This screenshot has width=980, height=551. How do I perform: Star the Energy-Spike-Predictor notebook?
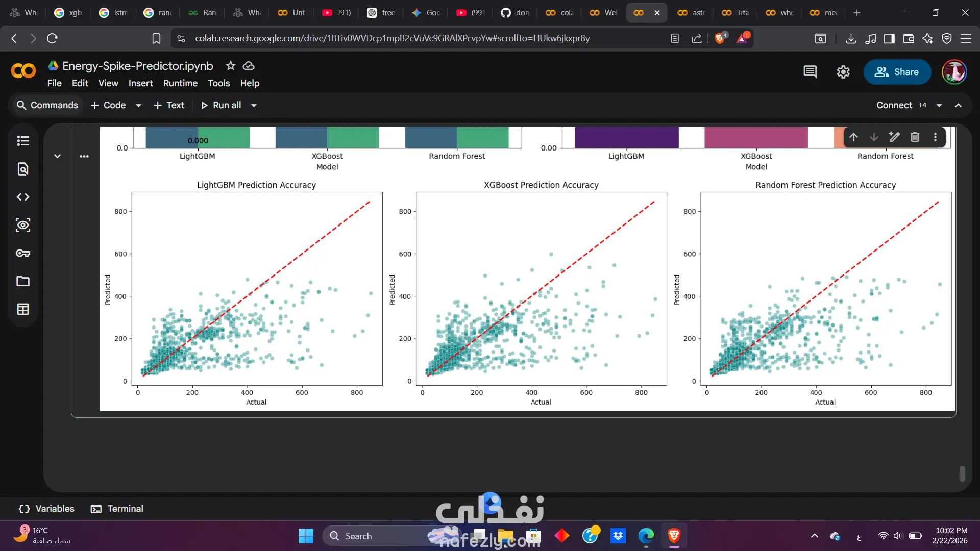tap(231, 66)
